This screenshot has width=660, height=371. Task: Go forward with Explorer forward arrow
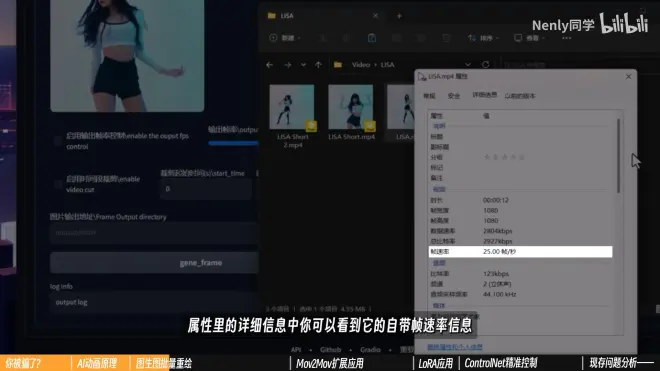(287, 65)
